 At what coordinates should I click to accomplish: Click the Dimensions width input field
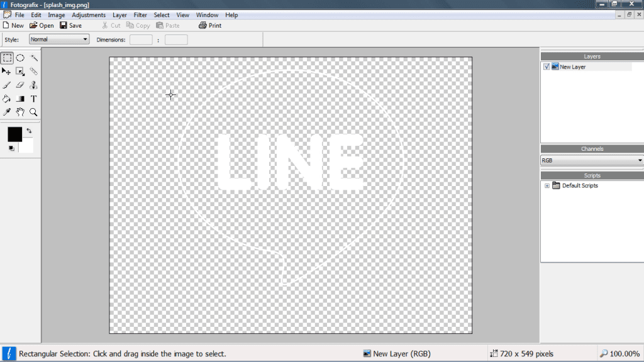coord(141,40)
